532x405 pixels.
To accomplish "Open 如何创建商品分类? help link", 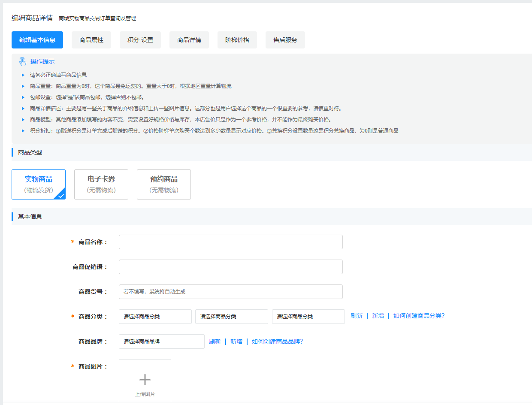I will [419, 316].
